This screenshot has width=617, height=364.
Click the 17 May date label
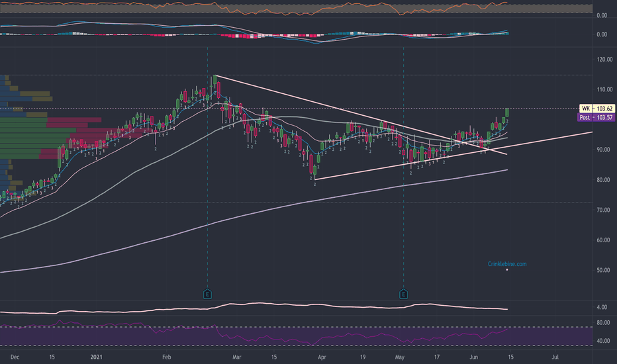[436, 357]
